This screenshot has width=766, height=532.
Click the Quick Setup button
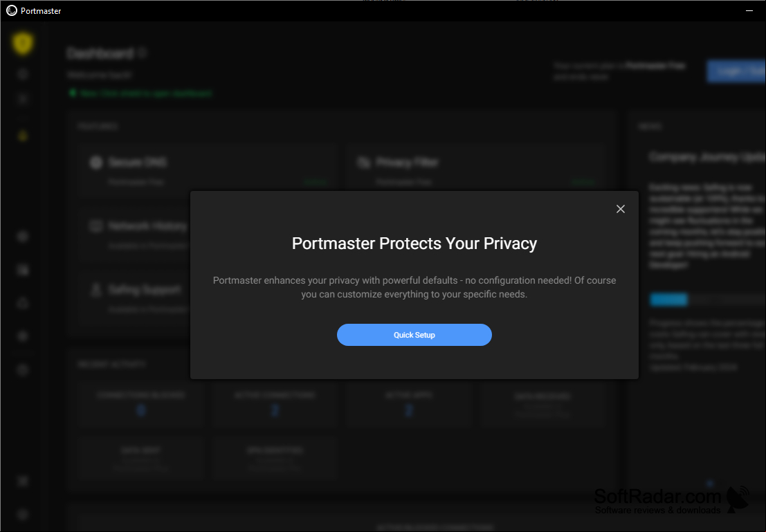[414, 335]
